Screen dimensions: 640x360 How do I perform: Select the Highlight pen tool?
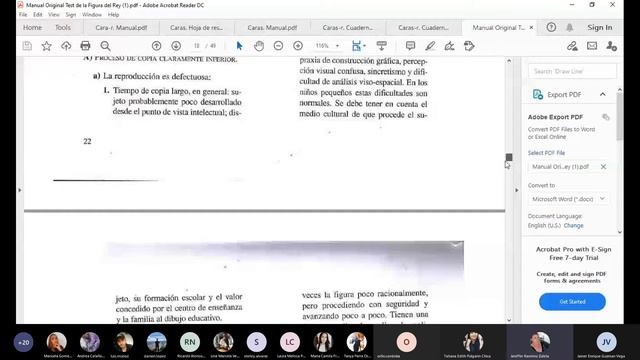coord(430,46)
